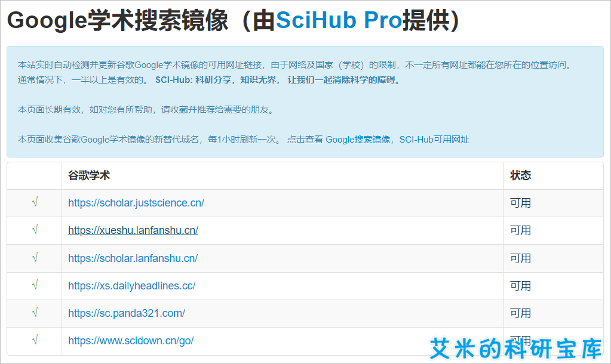
Task: Click checkmark icon beside scholar.justscience.cn
Action: 35,202
